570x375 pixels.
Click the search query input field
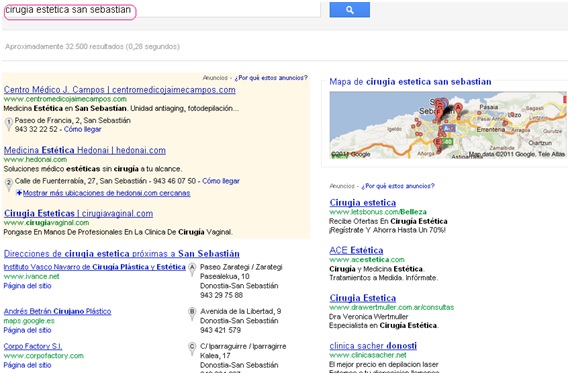pos(161,10)
